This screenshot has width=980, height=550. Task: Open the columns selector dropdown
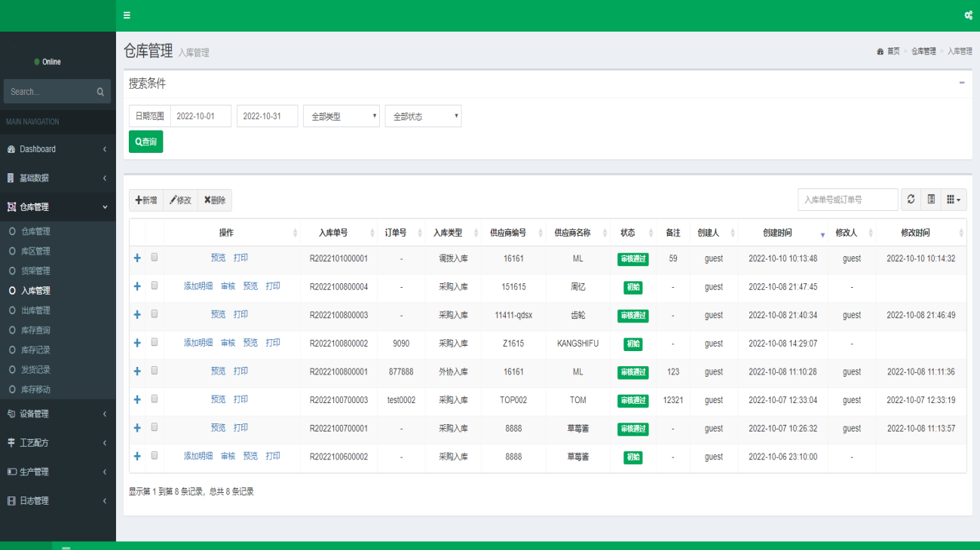[x=954, y=200]
